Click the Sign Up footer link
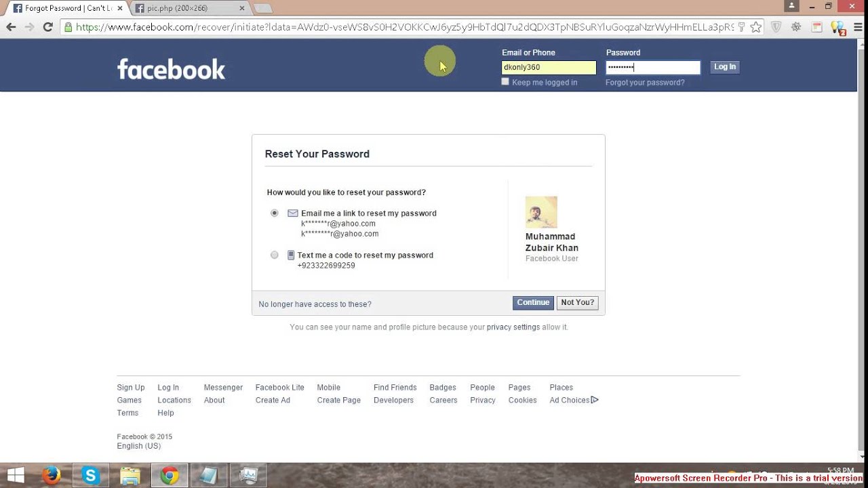This screenshot has height=488, width=868. tap(131, 388)
